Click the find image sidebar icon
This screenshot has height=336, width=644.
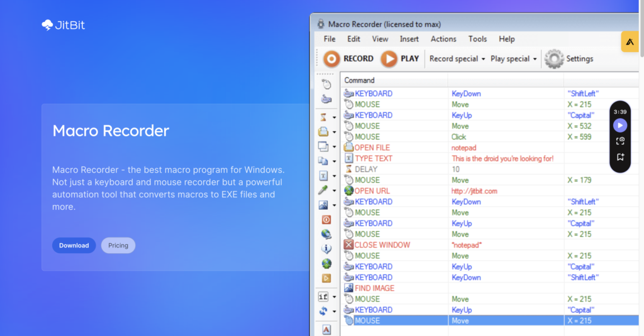pyautogui.click(x=323, y=205)
